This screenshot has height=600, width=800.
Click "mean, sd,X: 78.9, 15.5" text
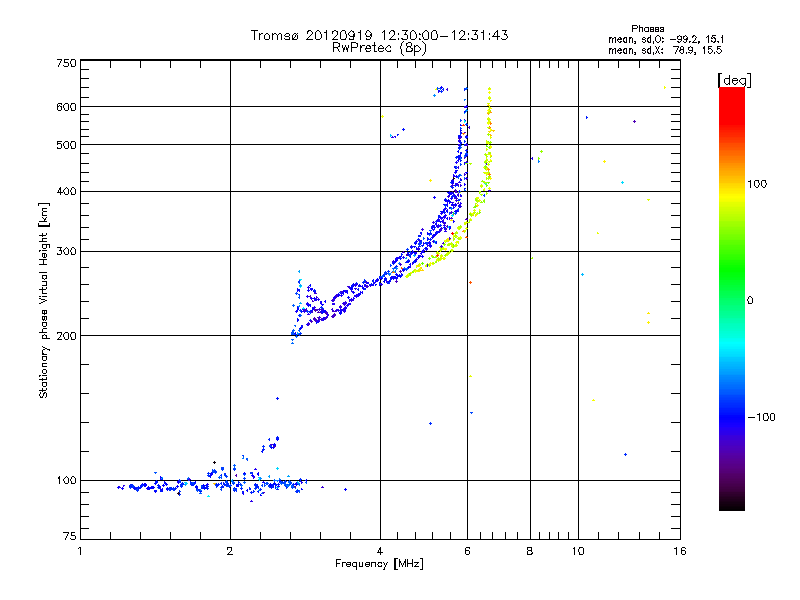665,50
